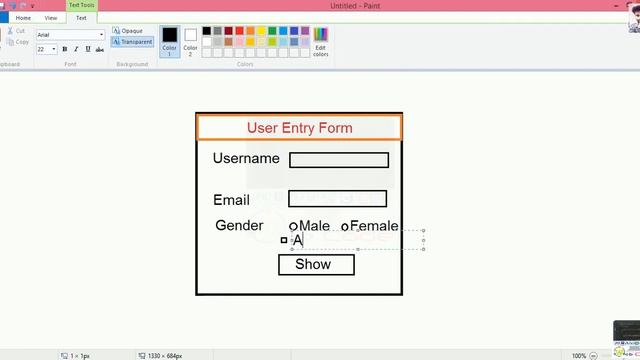Click the Untitled - Paint title bar
Image resolution: width=640 pixels, height=360 pixels.
355,6
